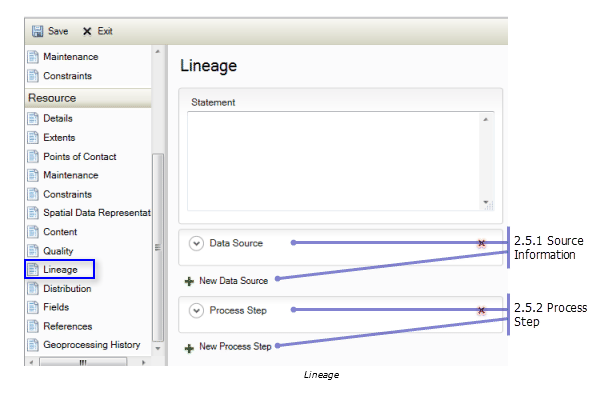Click the green plus beside New Process Step
603x393 pixels.
click(x=189, y=348)
